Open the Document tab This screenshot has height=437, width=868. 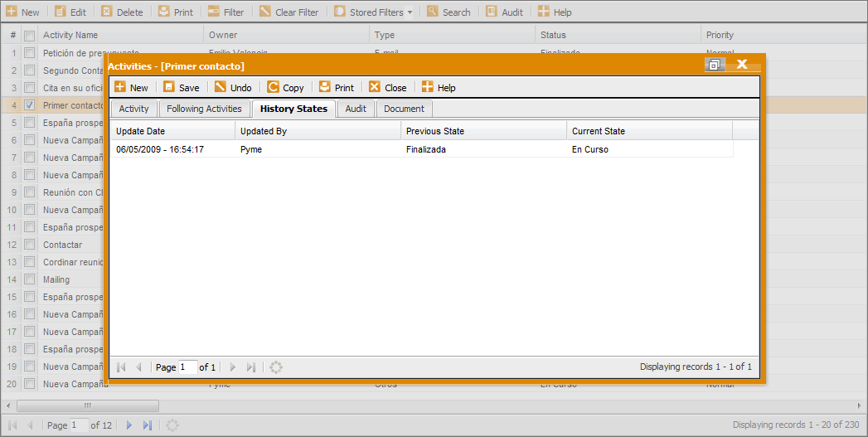(x=404, y=109)
